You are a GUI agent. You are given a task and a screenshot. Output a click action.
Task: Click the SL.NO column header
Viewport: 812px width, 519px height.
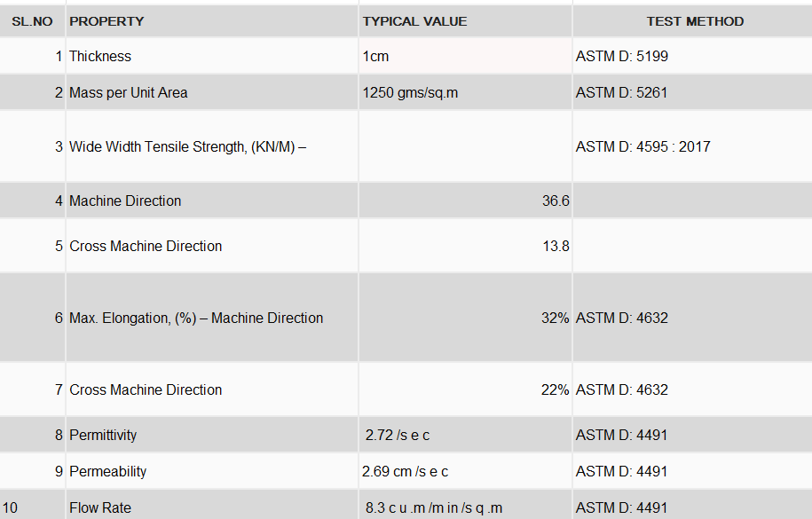pos(32,21)
